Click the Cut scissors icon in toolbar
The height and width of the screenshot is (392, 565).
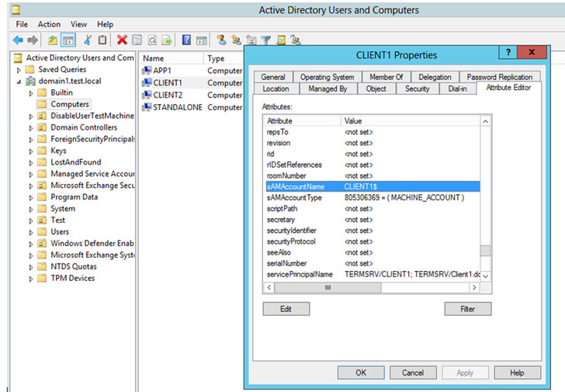88,40
